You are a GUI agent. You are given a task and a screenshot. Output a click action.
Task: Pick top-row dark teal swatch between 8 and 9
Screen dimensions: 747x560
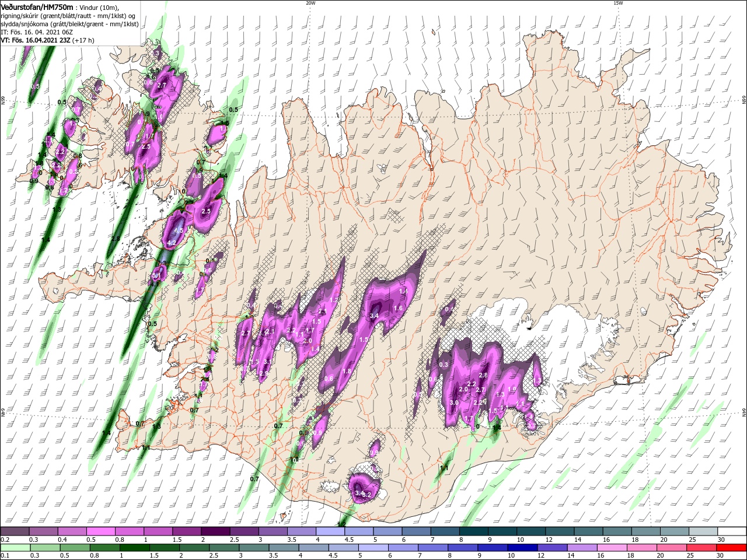coord(473,531)
